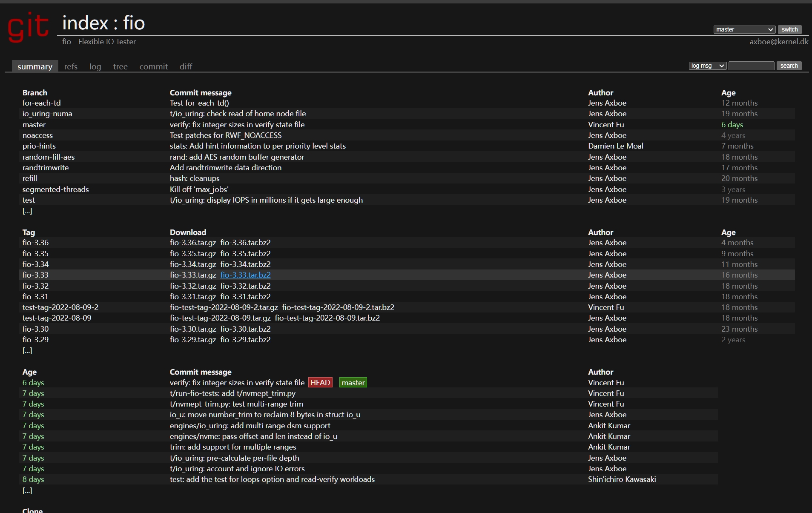Viewport: 812px width, 513px height.
Task: Open the log msg search type dropdown
Action: click(x=707, y=66)
